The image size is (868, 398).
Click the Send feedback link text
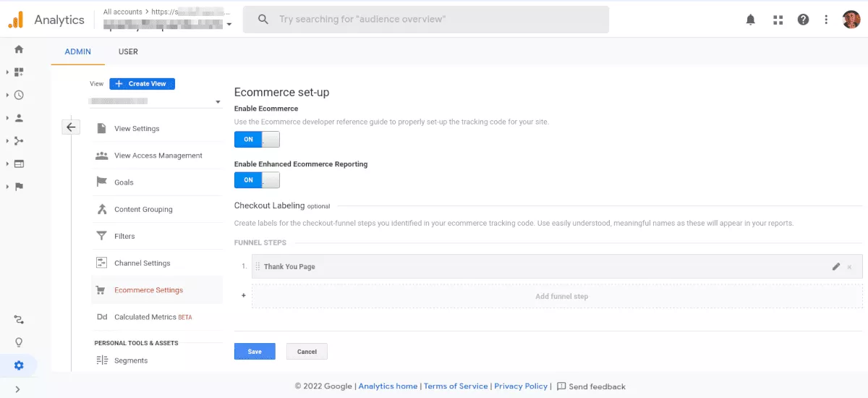coord(597,386)
